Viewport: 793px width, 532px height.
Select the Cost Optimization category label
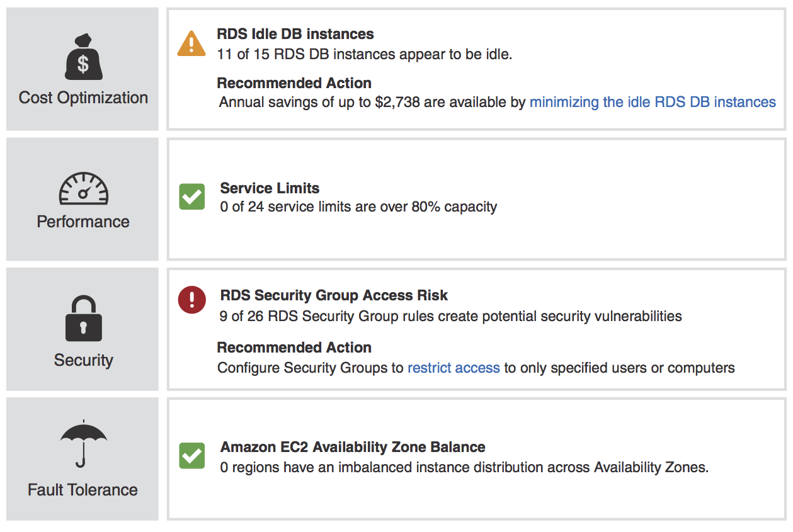(x=83, y=98)
